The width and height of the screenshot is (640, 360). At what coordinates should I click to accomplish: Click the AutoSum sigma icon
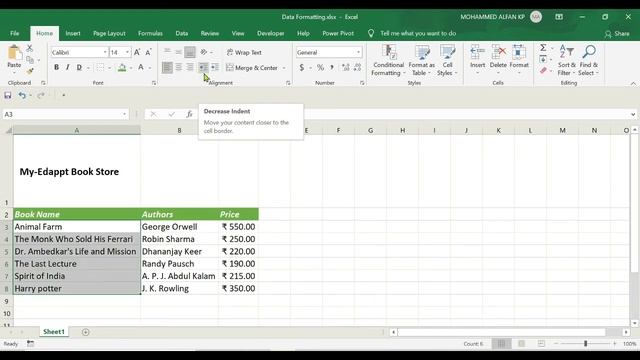[x=543, y=48]
